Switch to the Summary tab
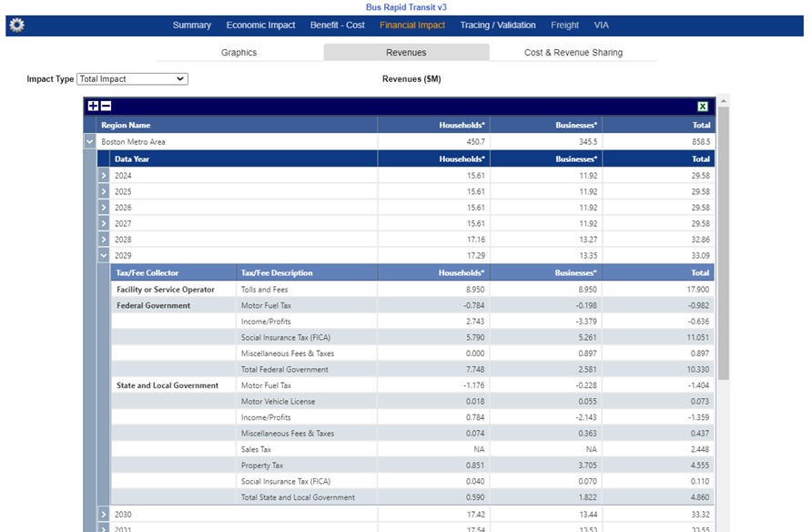The height and width of the screenshot is (532, 812). [191, 26]
